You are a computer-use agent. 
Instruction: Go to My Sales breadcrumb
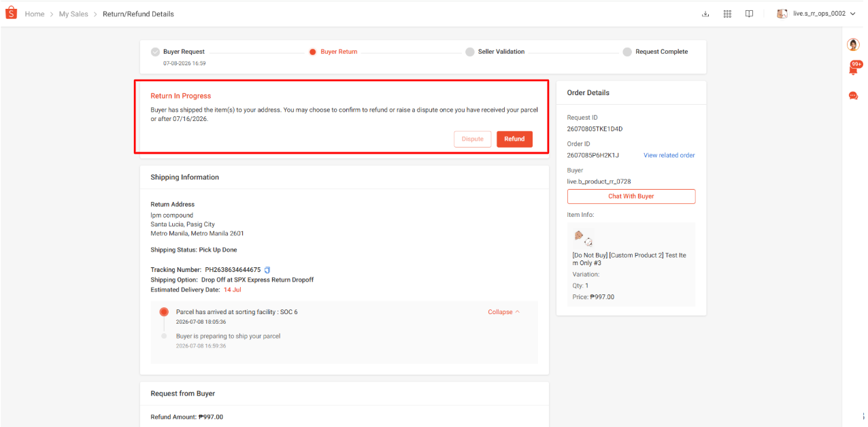click(x=73, y=14)
